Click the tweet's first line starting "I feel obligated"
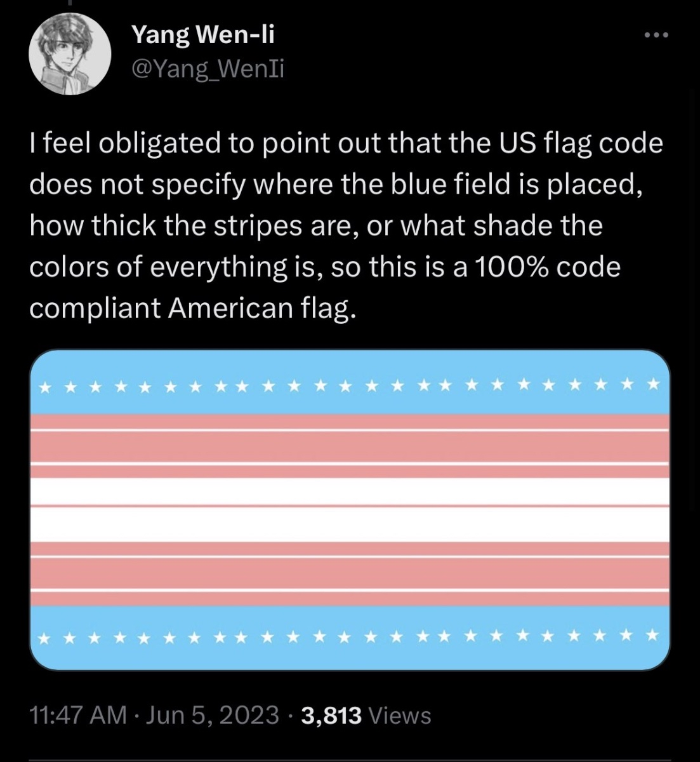 point(346,144)
